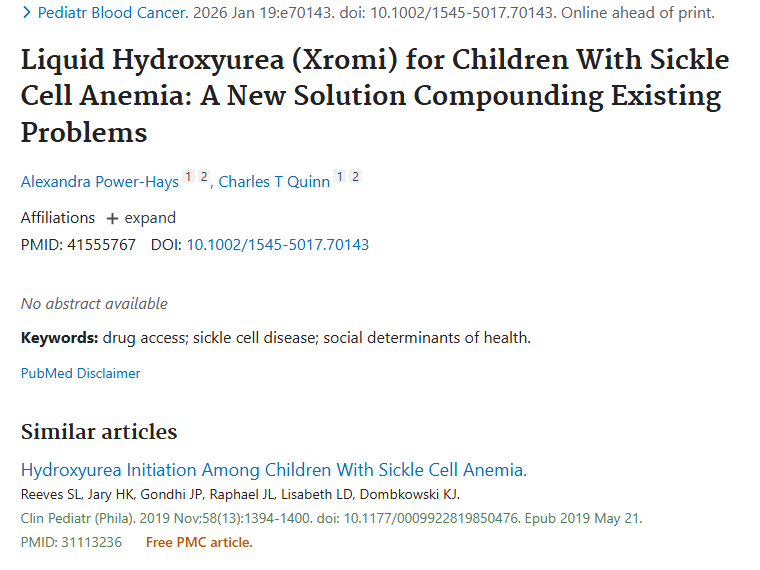
Task: Open author Alexandra Power-Hays link
Action: (x=99, y=181)
